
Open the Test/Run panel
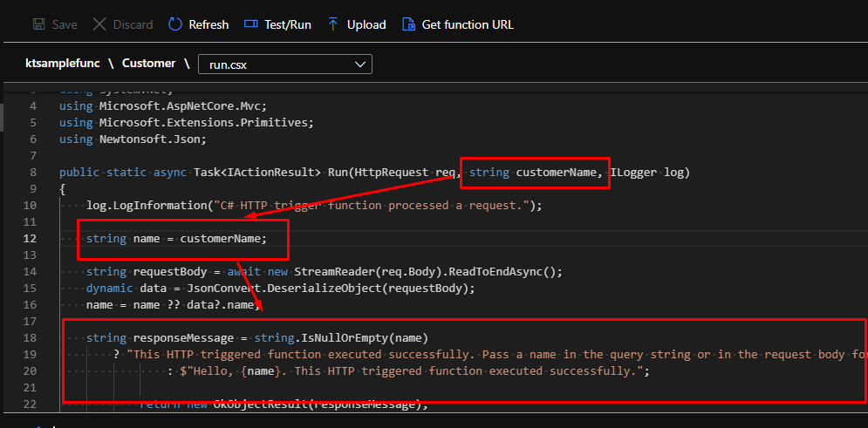252,24
